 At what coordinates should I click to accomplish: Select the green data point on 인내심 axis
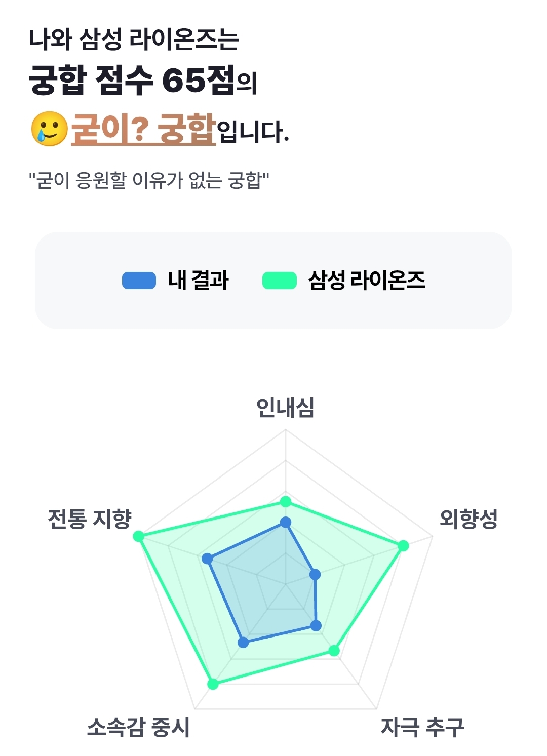point(286,502)
